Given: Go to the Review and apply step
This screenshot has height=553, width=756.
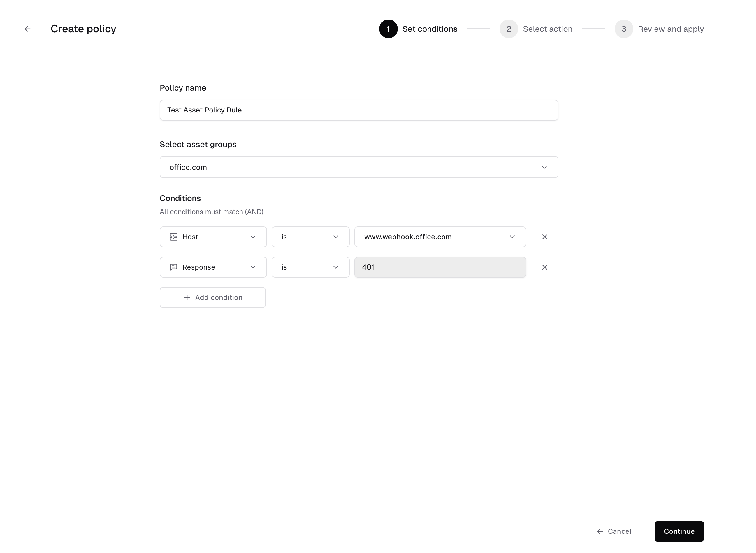Looking at the screenshot, I should tap(670, 29).
